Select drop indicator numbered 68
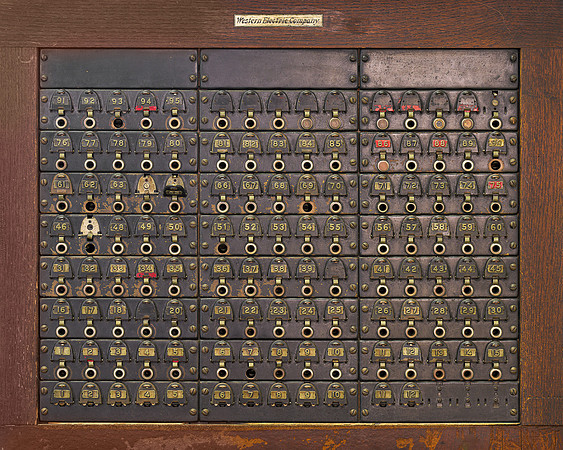This screenshot has width=563, height=450. (x=279, y=185)
